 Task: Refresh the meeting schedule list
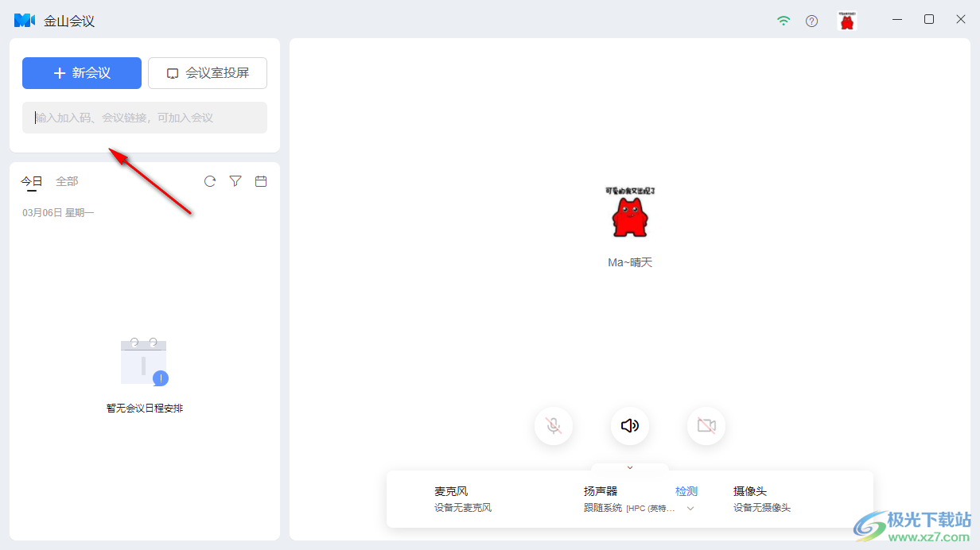click(210, 181)
